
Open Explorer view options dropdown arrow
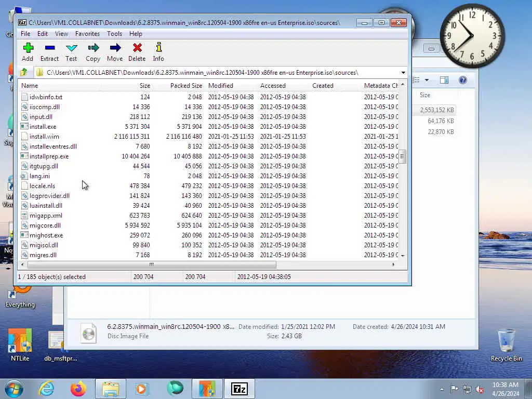coord(427,80)
